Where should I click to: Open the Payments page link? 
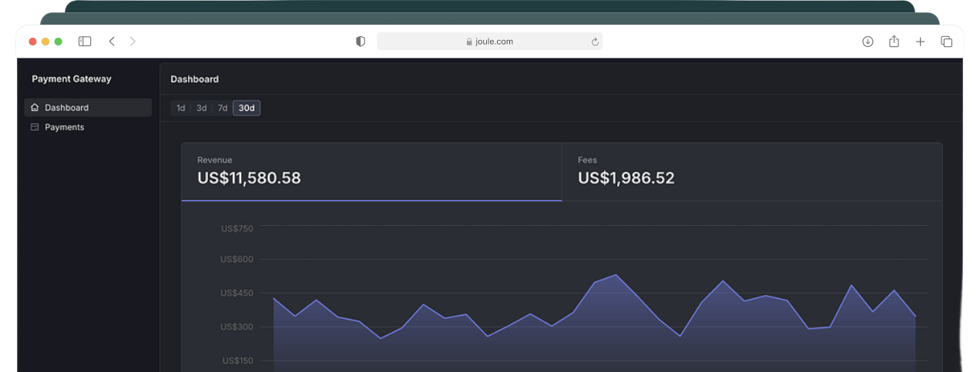(65, 127)
